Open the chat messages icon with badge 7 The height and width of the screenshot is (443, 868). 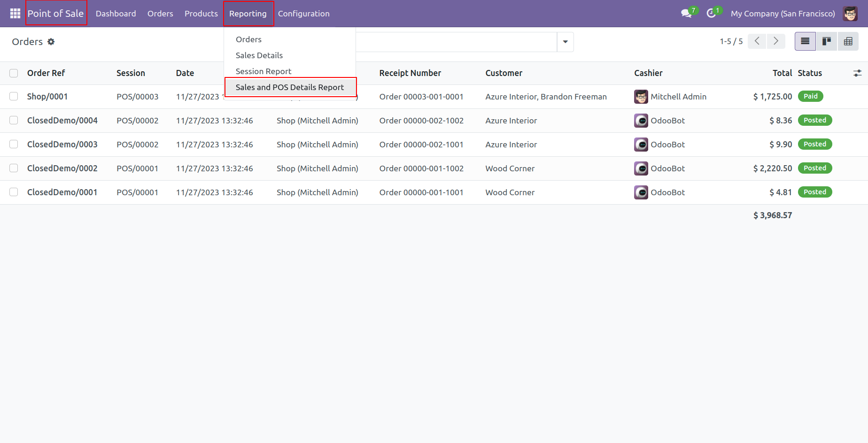687,13
